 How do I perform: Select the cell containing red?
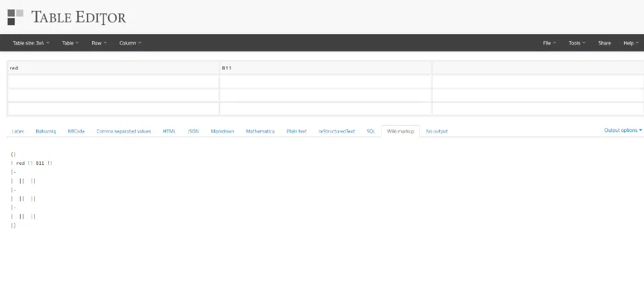(x=113, y=68)
